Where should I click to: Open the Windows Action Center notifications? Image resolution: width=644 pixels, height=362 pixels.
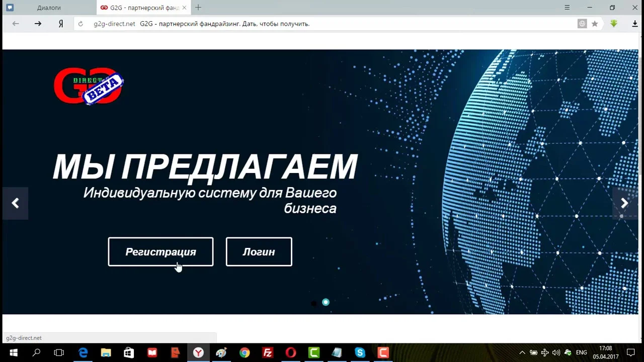tap(631, 352)
